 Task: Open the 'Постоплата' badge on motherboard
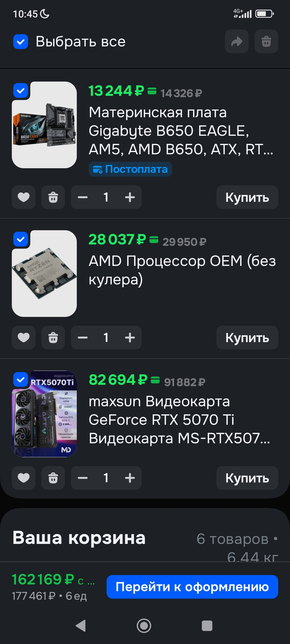point(130,169)
